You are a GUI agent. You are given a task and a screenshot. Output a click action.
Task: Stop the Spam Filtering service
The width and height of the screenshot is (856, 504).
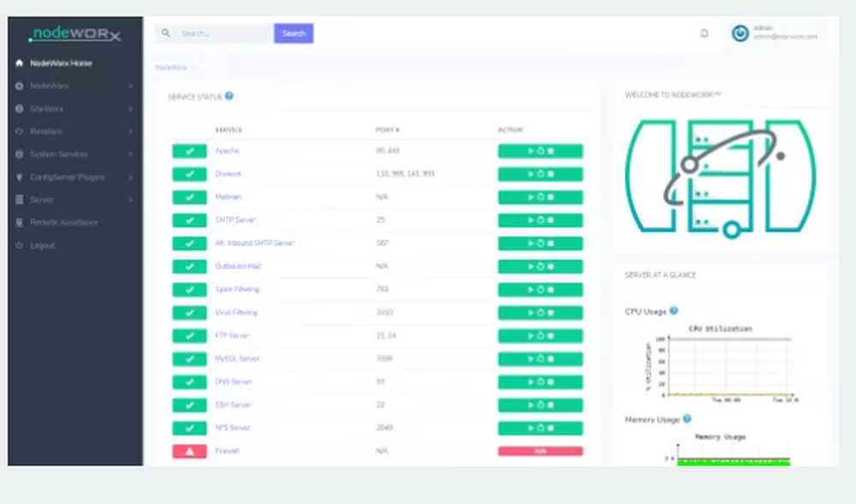[550, 289]
